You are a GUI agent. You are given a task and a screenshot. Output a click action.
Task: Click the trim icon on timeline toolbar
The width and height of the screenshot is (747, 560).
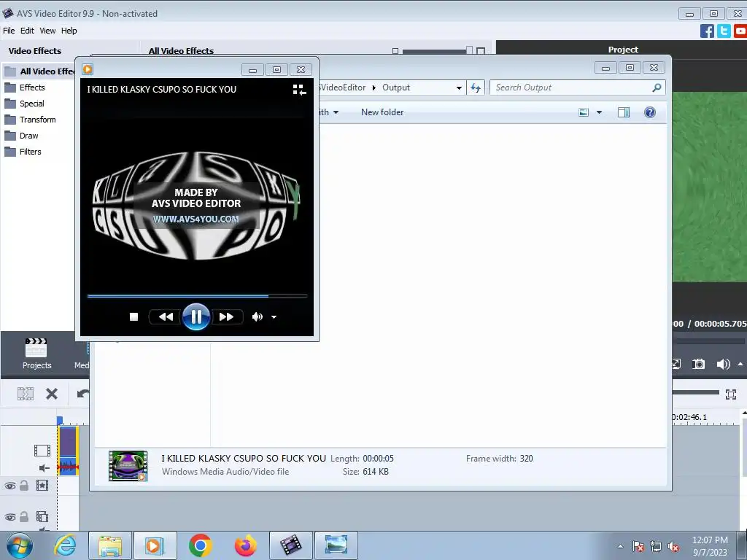pyautogui.click(x=26, y=394)
